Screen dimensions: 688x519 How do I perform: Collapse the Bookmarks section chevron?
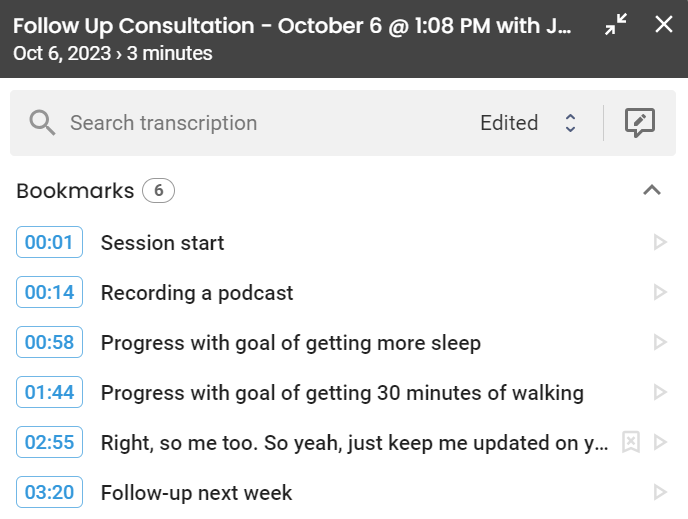coord(652,190)
